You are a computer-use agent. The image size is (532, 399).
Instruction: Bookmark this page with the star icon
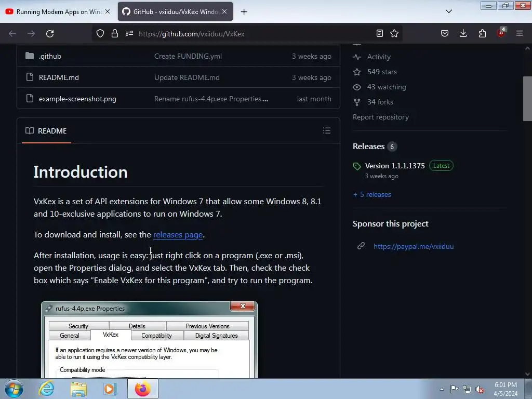tap(394, 33)
